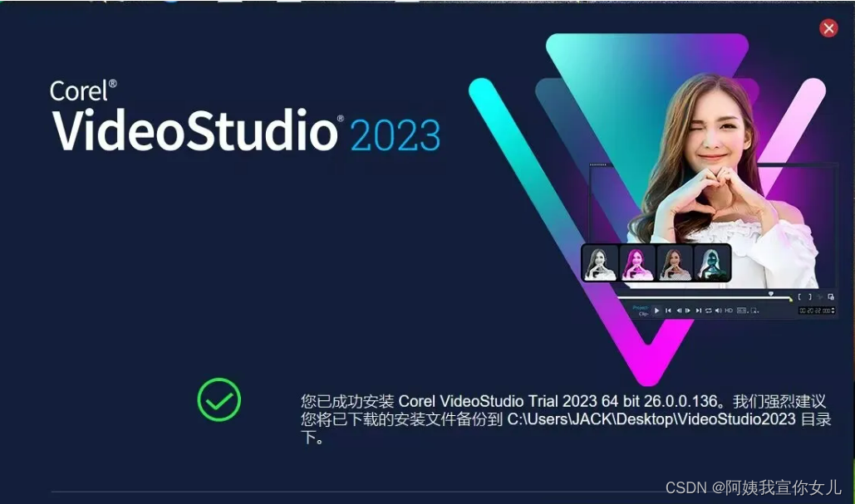Screen dimensions: 855x504
Task: Click the Play button in preview panel
Action: 657,311
